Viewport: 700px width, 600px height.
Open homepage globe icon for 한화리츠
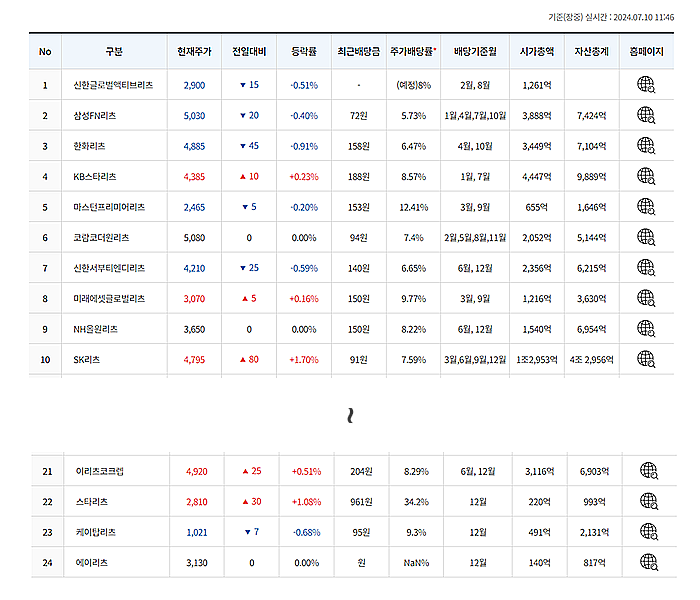coord(646,146)
